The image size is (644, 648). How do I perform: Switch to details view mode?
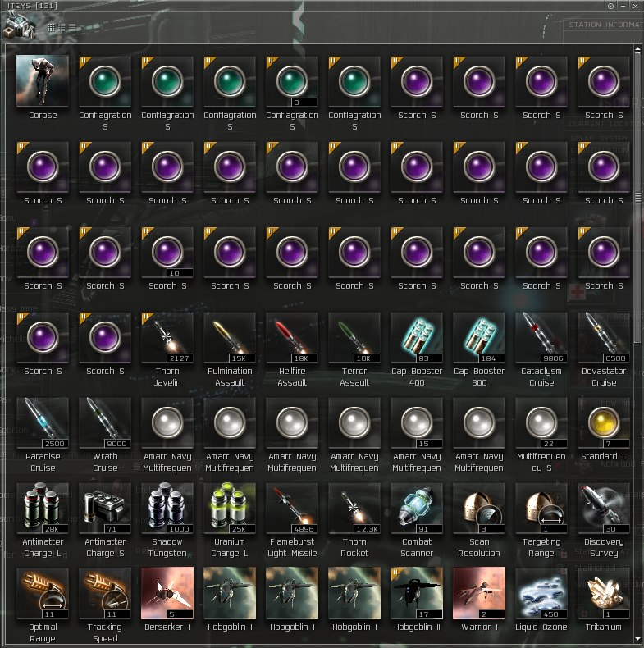click(x=62, y=27)
